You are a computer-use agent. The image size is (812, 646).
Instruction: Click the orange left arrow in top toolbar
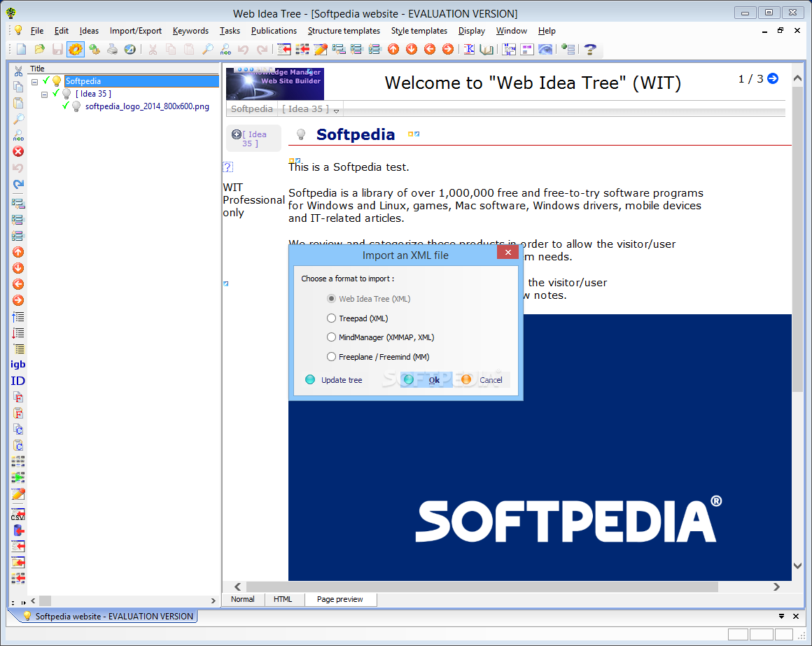(x=430, y=49)
